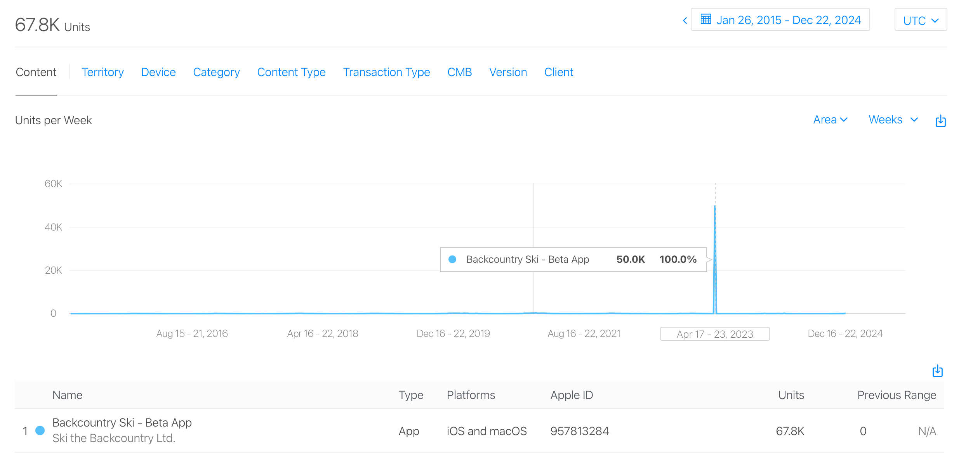
Task: Click the previous date range arrow
Action: point(685,21)
